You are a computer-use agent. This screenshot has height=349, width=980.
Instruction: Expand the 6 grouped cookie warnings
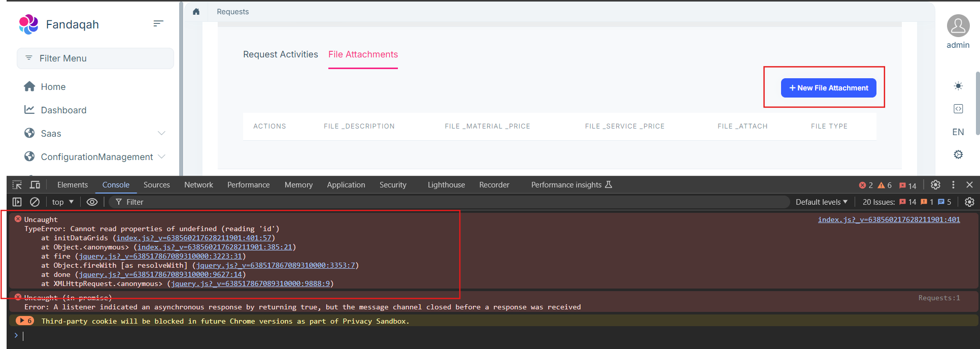24,321
